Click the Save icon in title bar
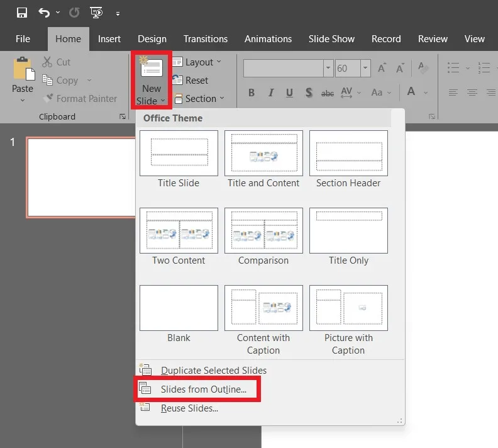 22,13
